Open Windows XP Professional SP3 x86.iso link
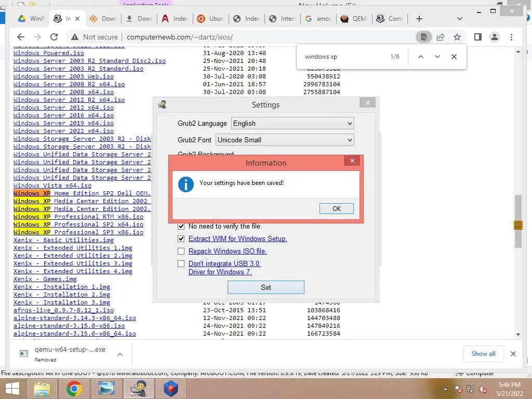This screenshot has height=399, width=532. [x=78, y=232]
